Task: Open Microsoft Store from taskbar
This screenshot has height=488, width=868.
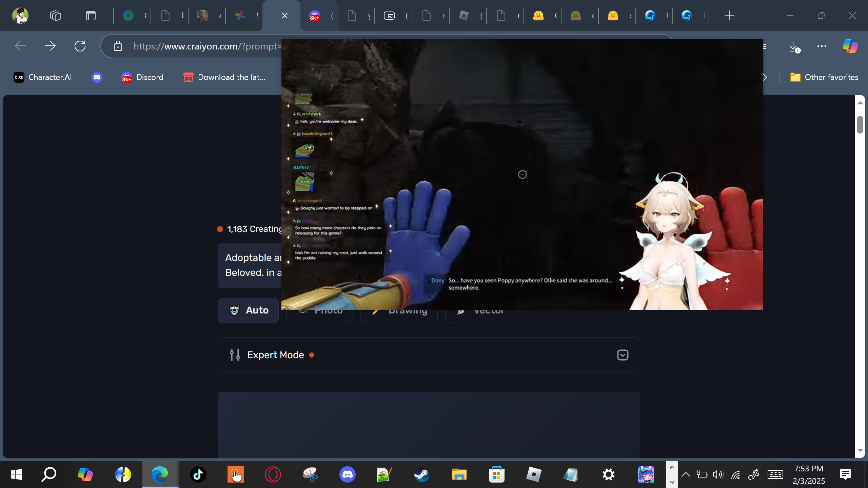Action: pos(497,474)
